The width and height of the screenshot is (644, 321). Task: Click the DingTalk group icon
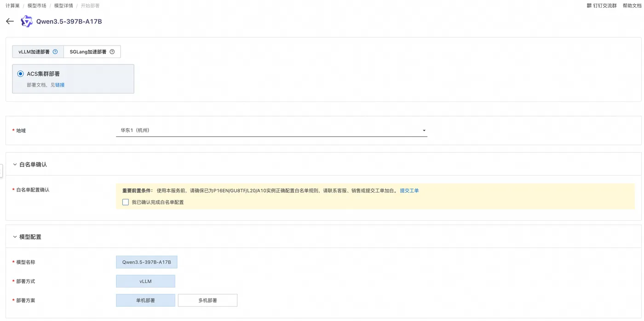589,6
